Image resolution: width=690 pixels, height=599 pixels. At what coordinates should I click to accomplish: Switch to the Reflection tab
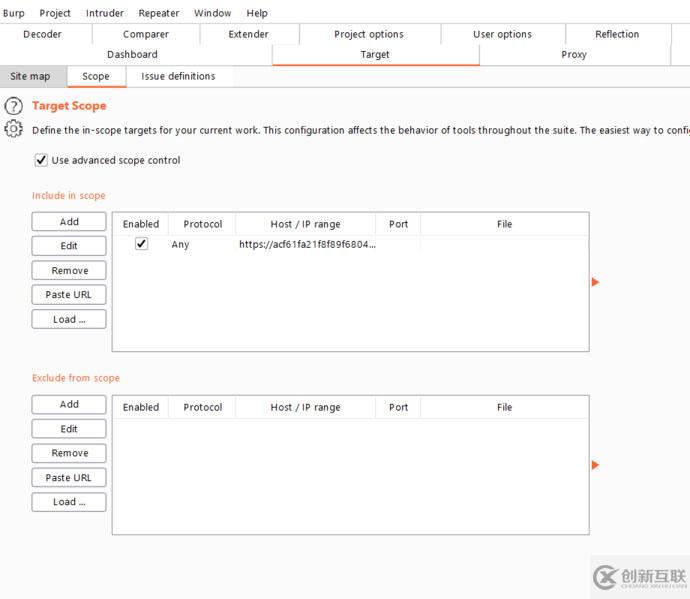[617, 34]
